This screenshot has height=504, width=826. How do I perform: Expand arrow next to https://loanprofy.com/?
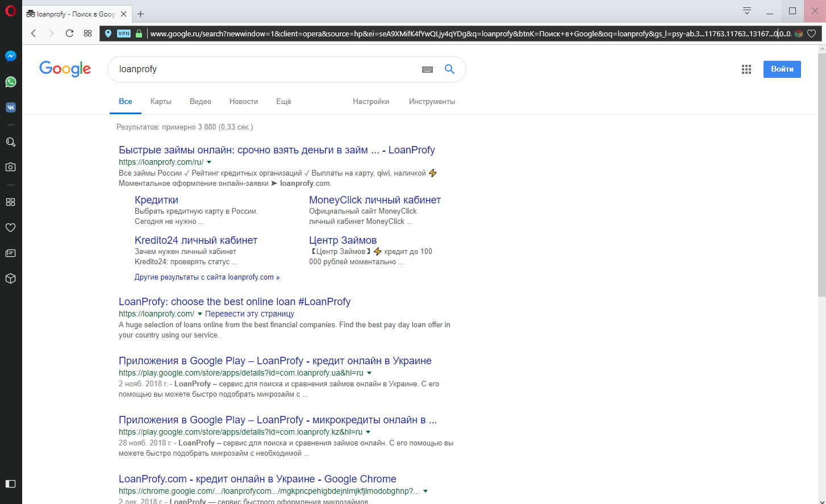[x=200, y=314]
